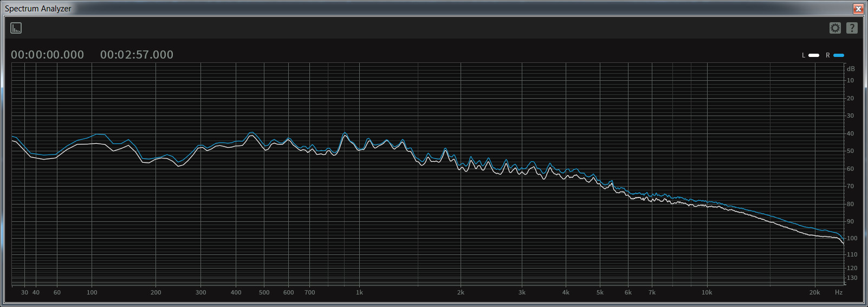Toggle the spectrum display mode icon
Screen dimensions: 868x307
coord(16,28)
